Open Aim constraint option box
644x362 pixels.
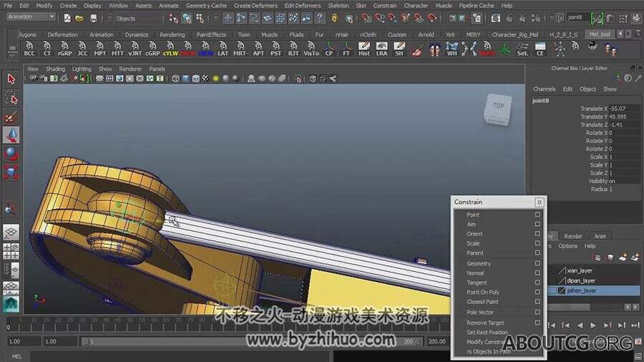pos(537,224)
